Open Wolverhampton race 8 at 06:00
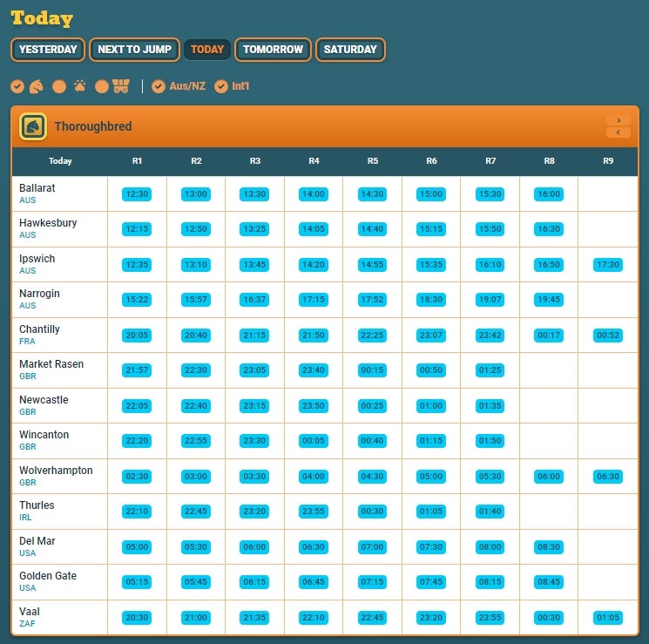This screenshot has width=649, height=644. tap(549, 477)
